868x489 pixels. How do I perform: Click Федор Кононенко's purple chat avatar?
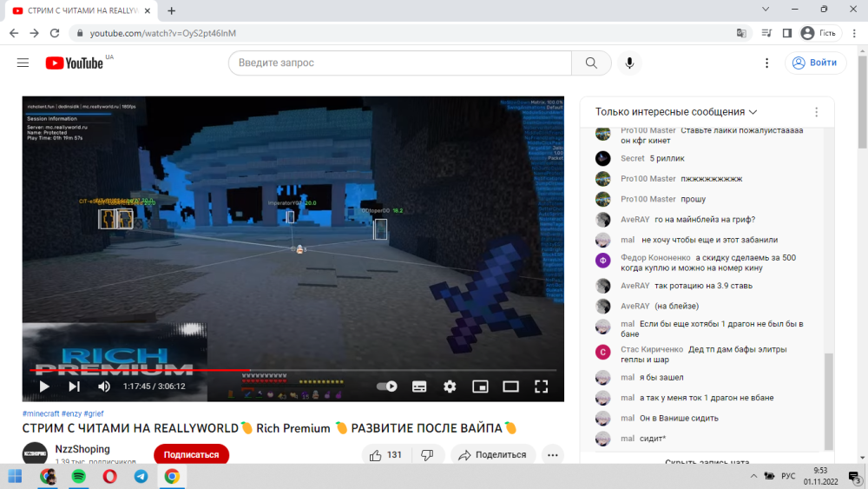pyautogui.click(x=603, y=261)
